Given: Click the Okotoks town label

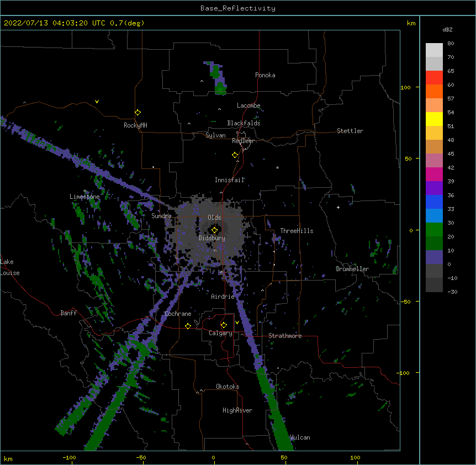Looking at the screenshot, I should (x=228, y=387).
